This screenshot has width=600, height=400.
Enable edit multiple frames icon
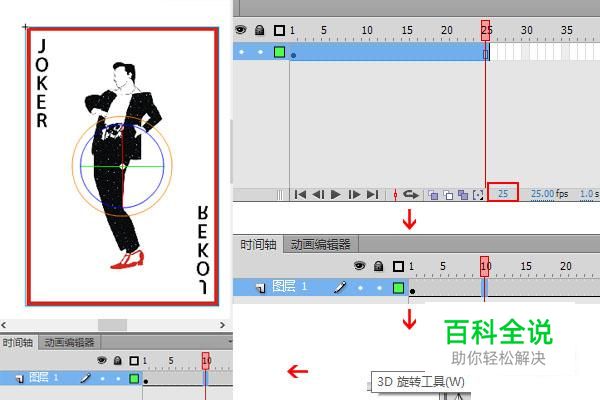pos(463,195)
